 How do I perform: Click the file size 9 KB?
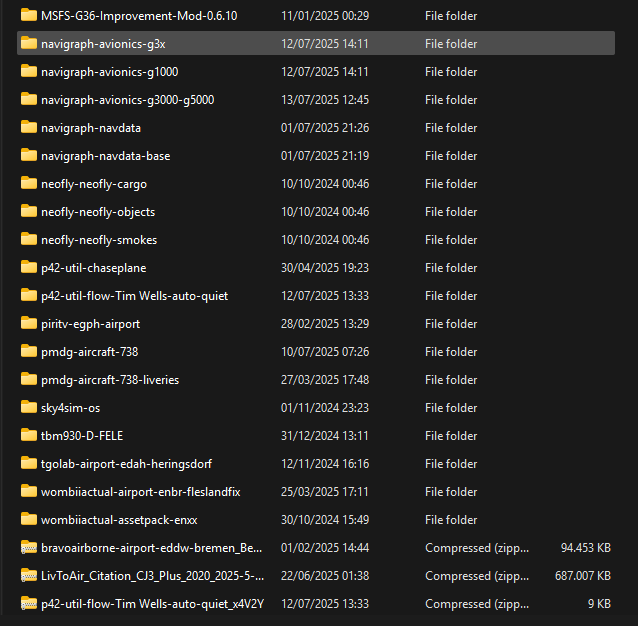[599, 604]
